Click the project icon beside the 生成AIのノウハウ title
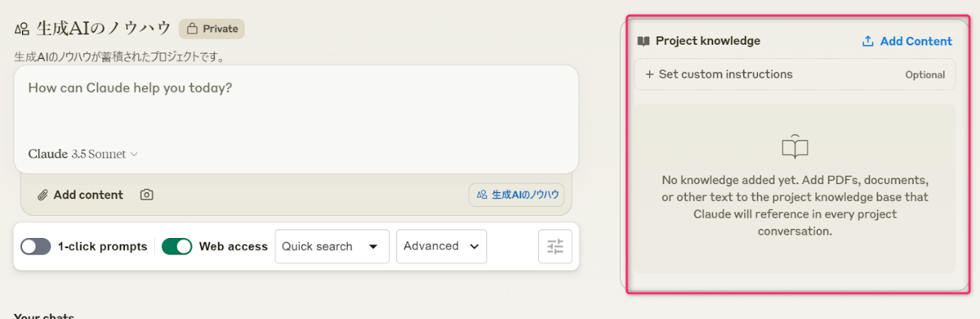Screen dimensions: 980x319 tap(22, 29)
